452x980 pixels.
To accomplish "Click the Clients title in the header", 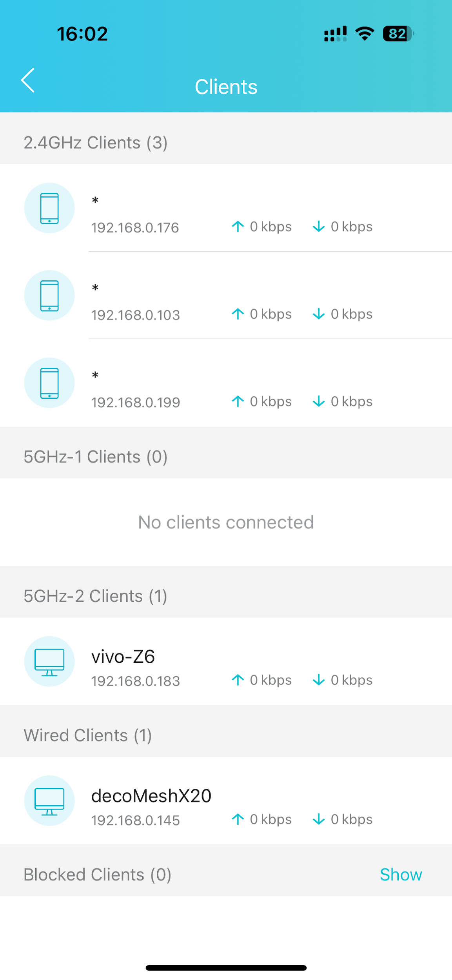I will tap(226, 86).
